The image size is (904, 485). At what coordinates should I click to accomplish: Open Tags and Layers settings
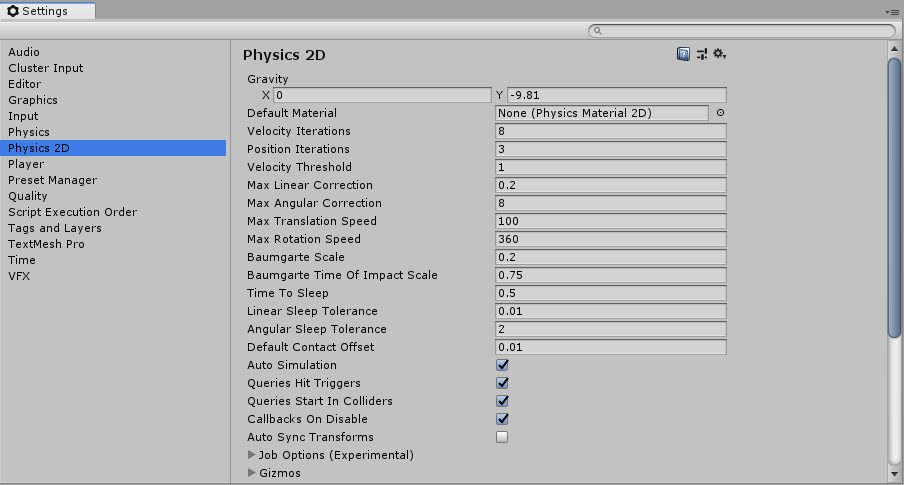(x=113, y=228)
